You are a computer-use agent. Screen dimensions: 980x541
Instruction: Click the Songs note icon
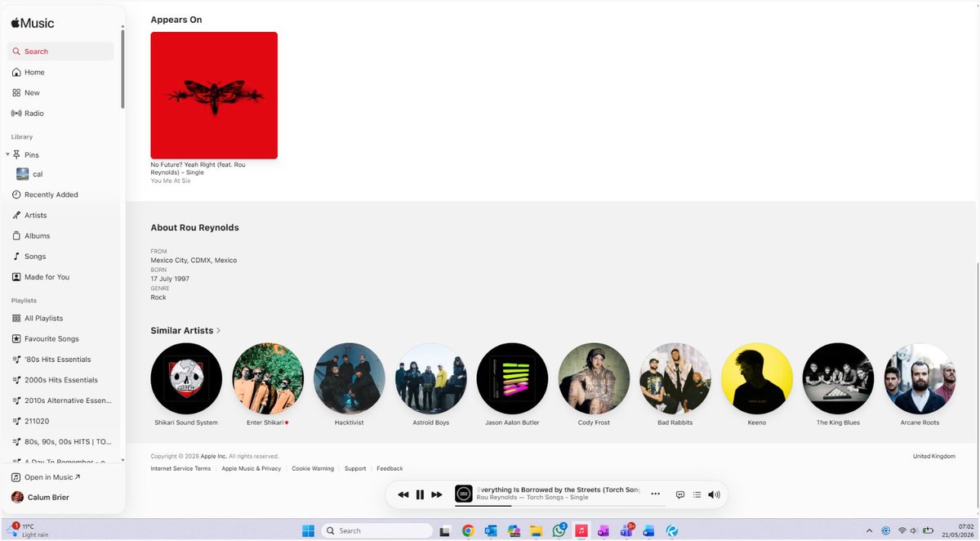16,256
